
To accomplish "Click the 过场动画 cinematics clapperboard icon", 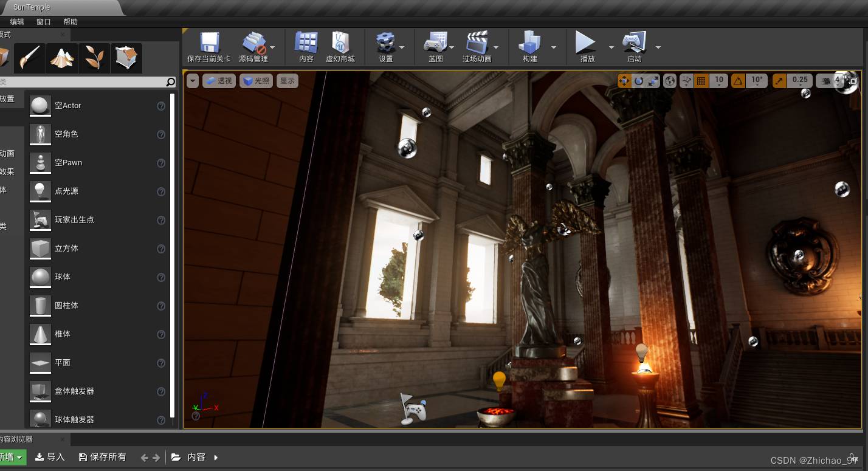I will point(477,47).
